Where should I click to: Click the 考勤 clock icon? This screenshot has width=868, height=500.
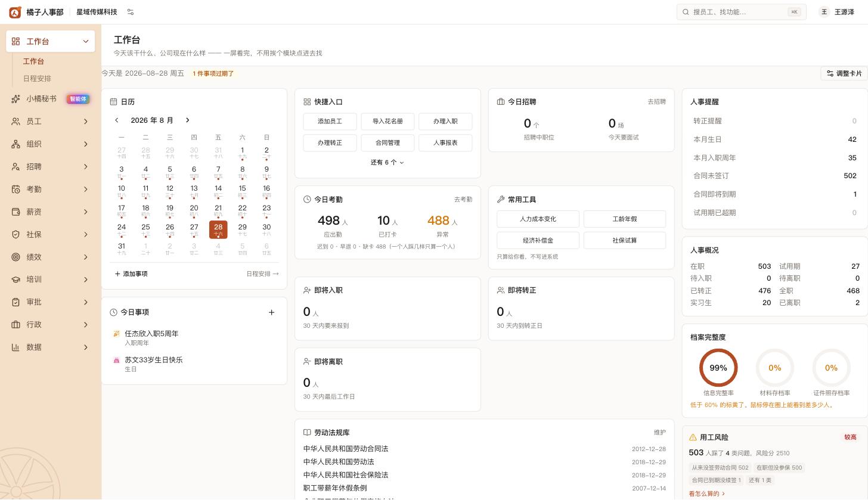(16, 190)
